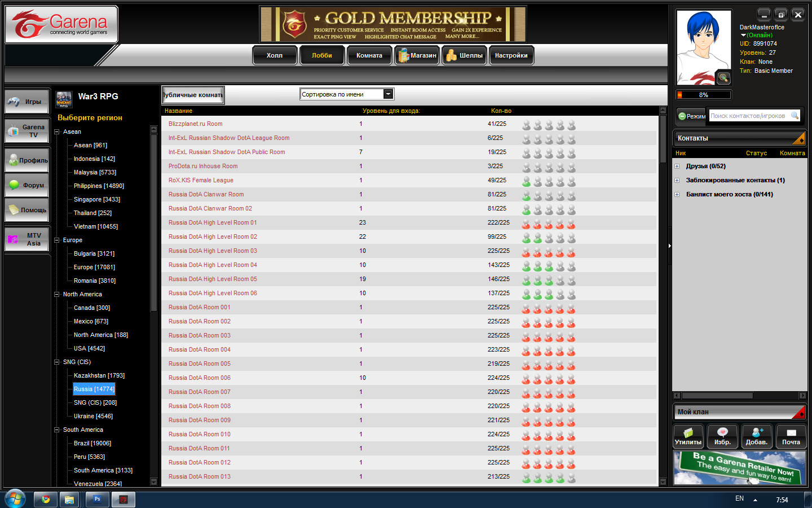Click the room list vertical scrollbar
This screenshot has height=508, width=812.
click(x=663, y=138)
